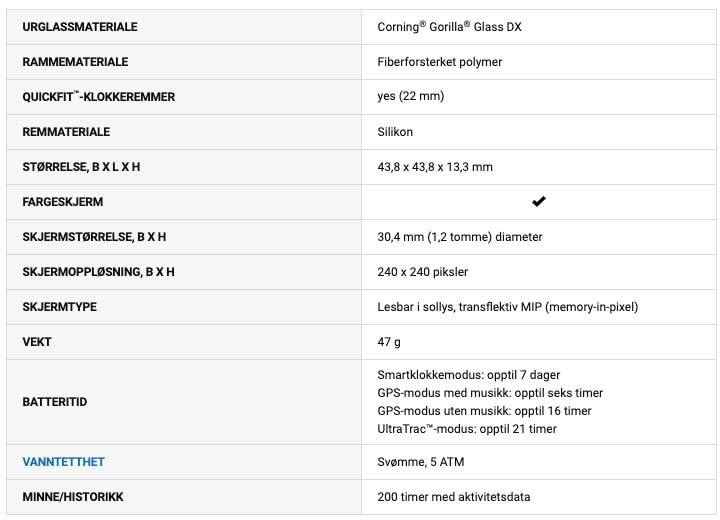
Task: Click the 200 timer med aktivitetsdata value
Action: [454, 497]
